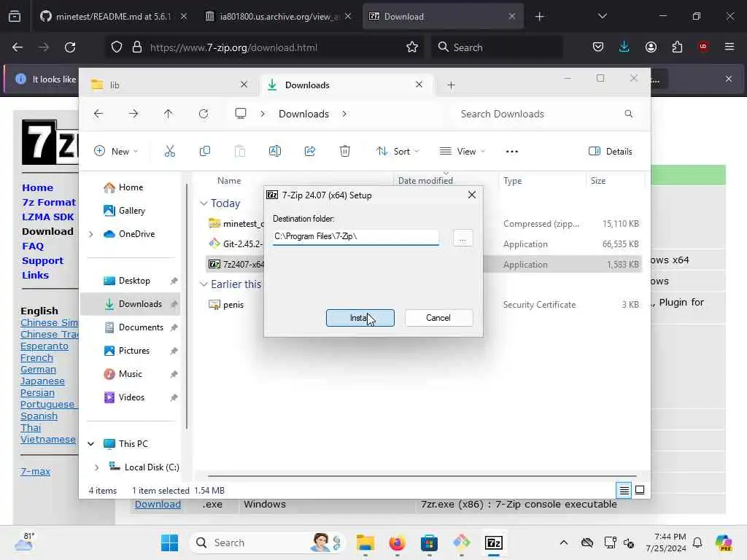
Task: Open the 7z Format link
Action: click(x=49, y=203)
